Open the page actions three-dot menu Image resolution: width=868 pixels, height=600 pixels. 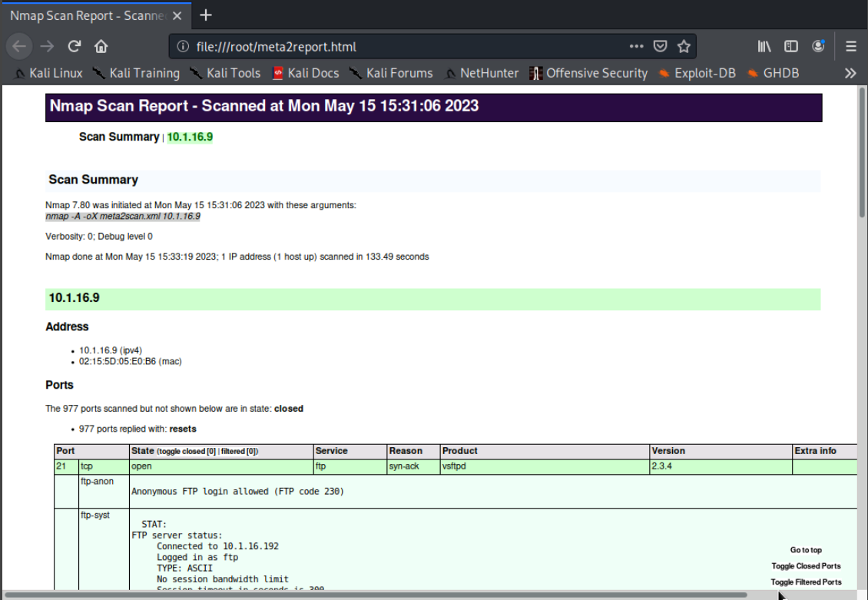click(x=637, y=47)
